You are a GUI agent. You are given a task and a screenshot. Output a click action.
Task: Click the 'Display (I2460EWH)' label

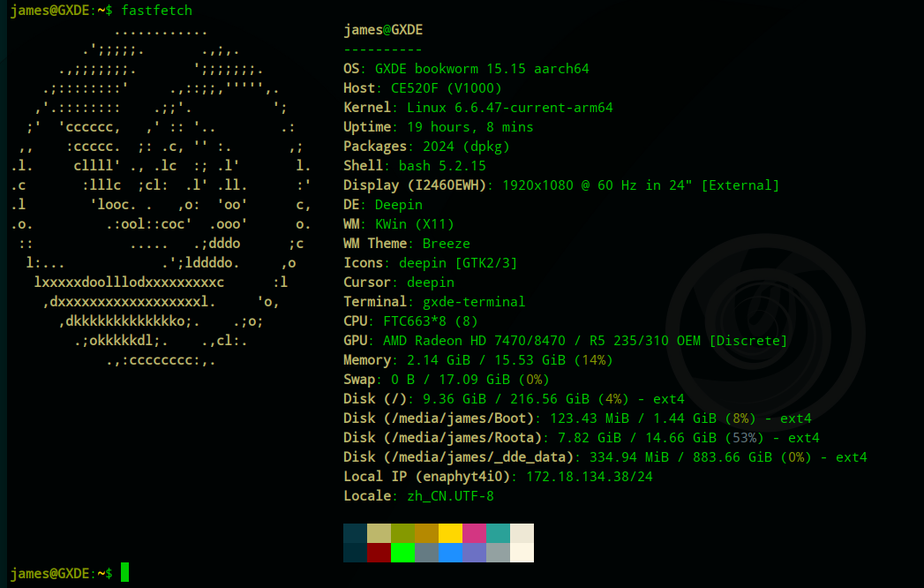coord(415,185)
